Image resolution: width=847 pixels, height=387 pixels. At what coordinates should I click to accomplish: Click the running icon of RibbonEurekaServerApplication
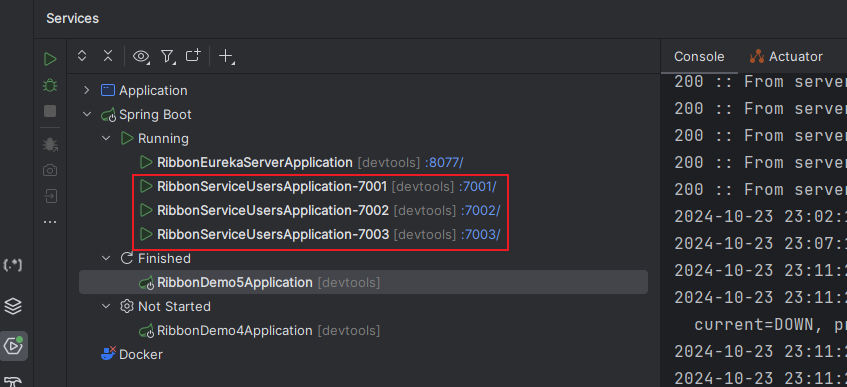click(x=146, y=162)
